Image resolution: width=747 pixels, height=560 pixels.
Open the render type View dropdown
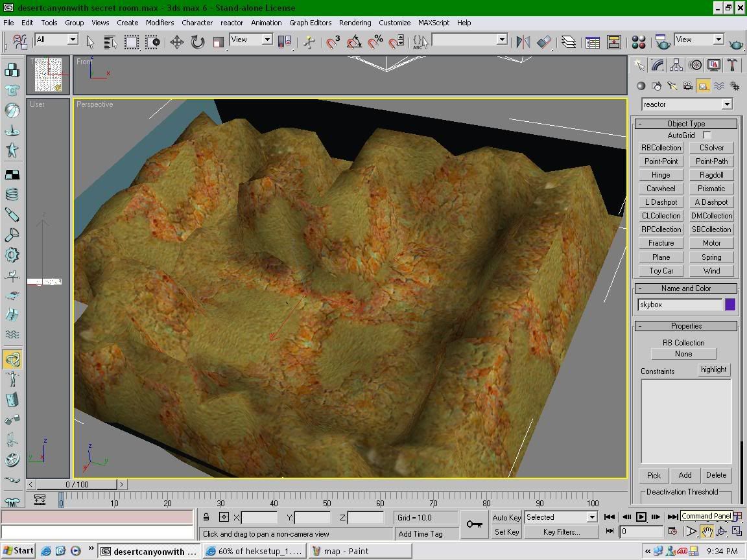pos(699,40)
